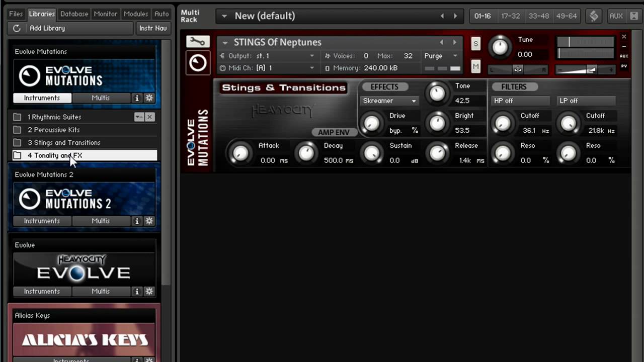
Task: Select the 4 Tonality and FX row
Action: tap(85, 156)
